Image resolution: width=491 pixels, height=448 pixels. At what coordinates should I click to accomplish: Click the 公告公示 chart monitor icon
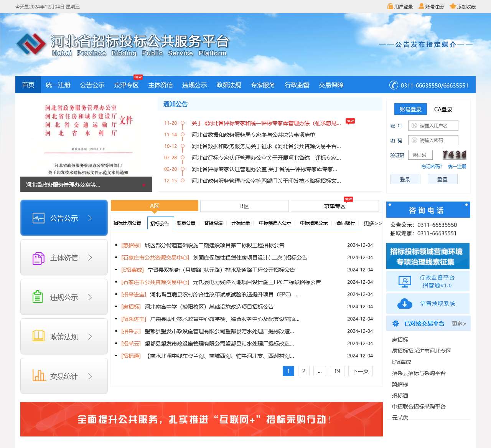coord(38,218)
